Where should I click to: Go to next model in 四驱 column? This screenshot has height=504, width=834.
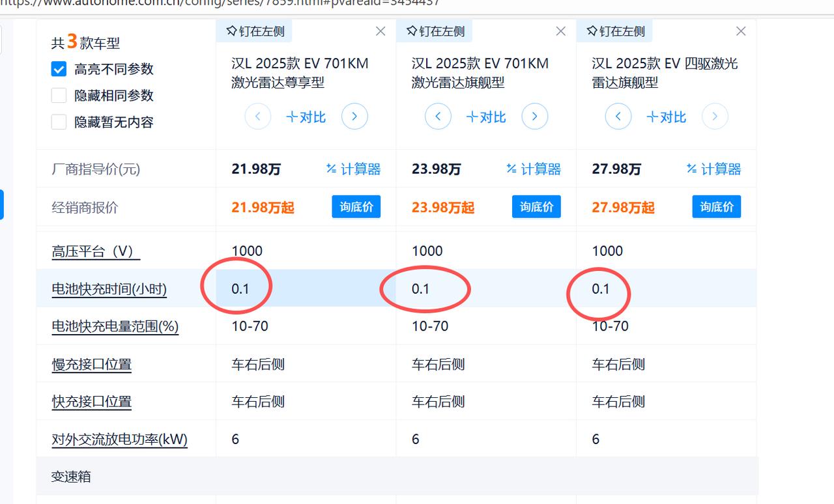[715, 117]
